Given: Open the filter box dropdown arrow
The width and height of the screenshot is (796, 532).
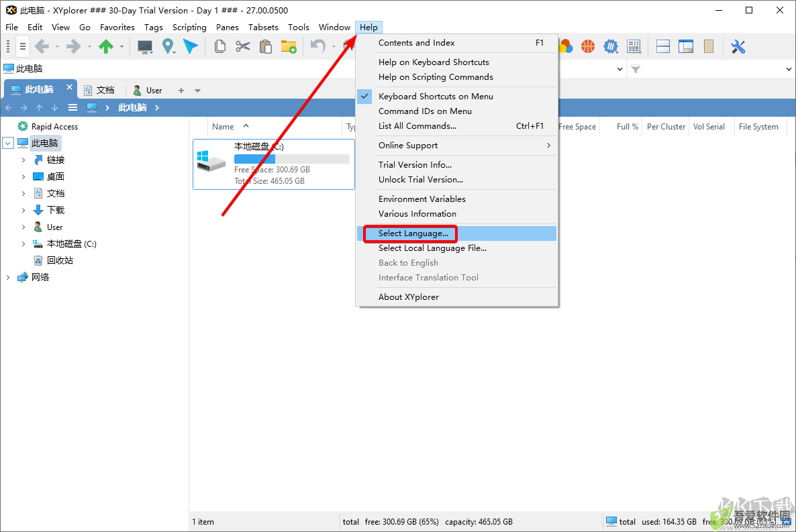Looking at the screenshot, I should (789, 69).
